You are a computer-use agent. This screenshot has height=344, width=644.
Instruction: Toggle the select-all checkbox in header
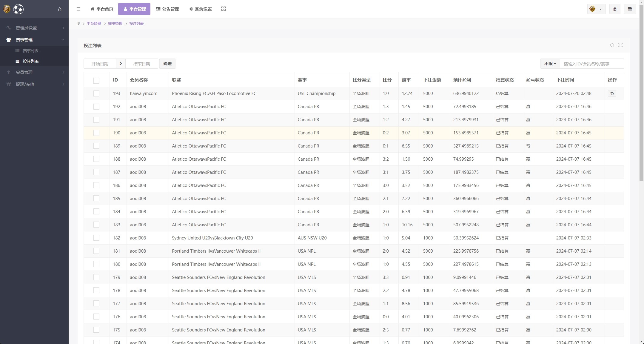click(x=96, y=80)
